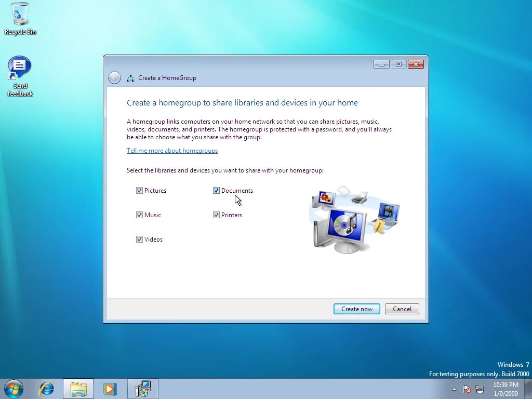Show hidden tray icons arrow
Image resolution: width=532 pixels, height=399 pixels.
tap(454, 389)
